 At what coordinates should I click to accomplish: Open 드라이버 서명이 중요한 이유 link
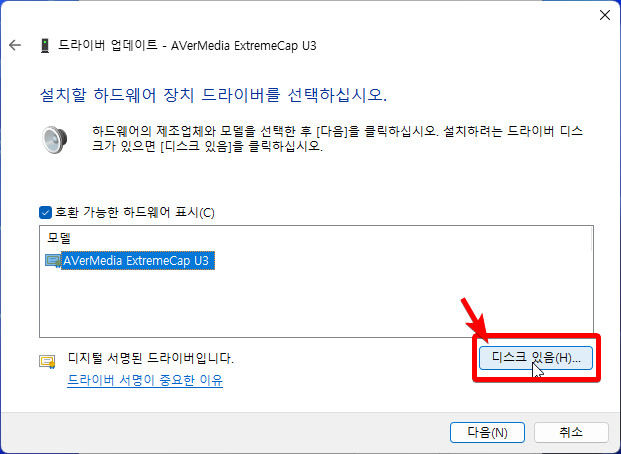point(145,380)
